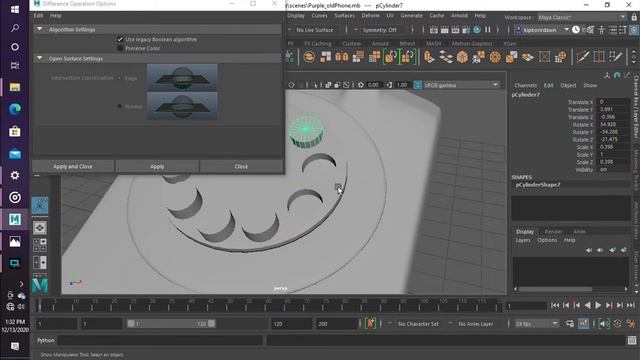Open the Deform menu in Maya

tap(370, 16)
